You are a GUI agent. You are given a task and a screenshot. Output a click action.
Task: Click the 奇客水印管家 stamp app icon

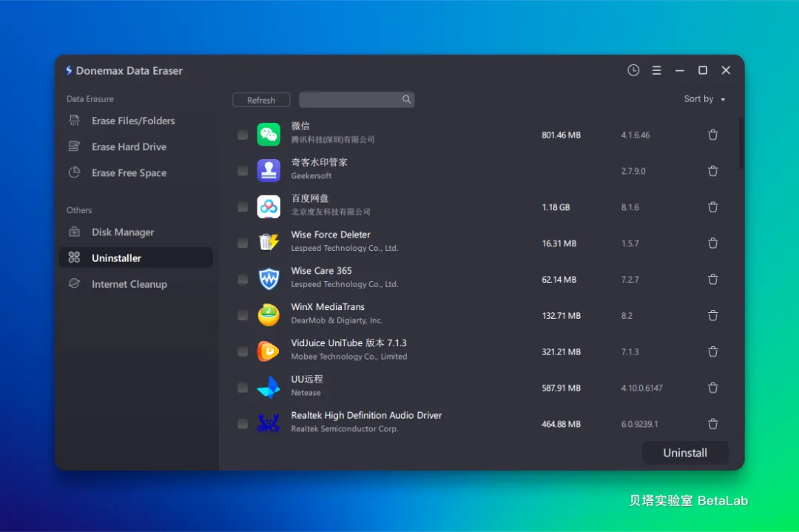(269, 171)
